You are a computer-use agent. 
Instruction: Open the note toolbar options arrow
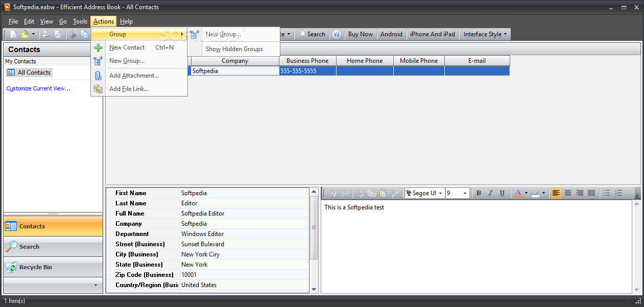(x=637, y=195)
